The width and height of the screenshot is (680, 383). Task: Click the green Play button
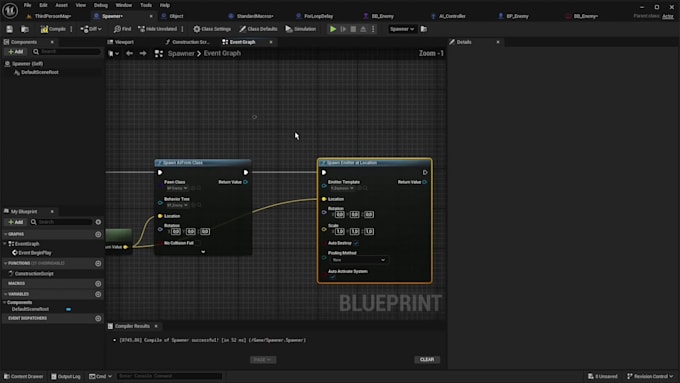click(x=333, y=29)
